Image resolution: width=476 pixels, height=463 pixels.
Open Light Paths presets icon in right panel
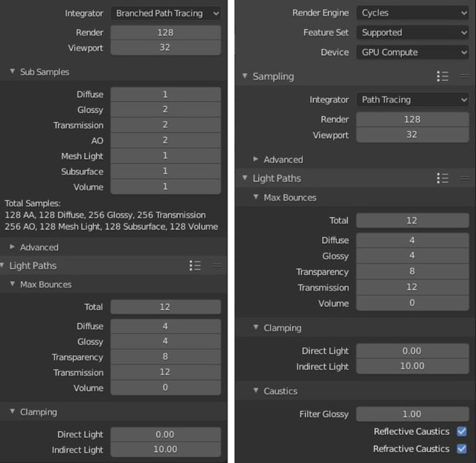[x=443, y=178]
